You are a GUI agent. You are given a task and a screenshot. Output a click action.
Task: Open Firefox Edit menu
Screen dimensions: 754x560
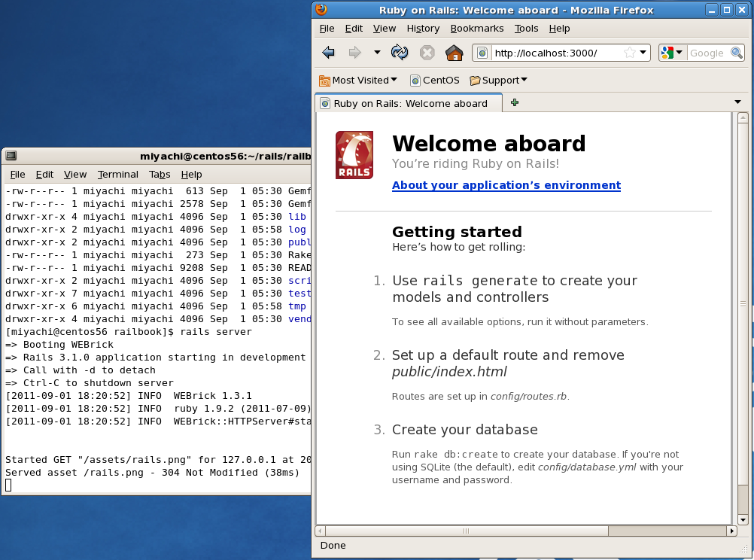click(x=354, y=29)
